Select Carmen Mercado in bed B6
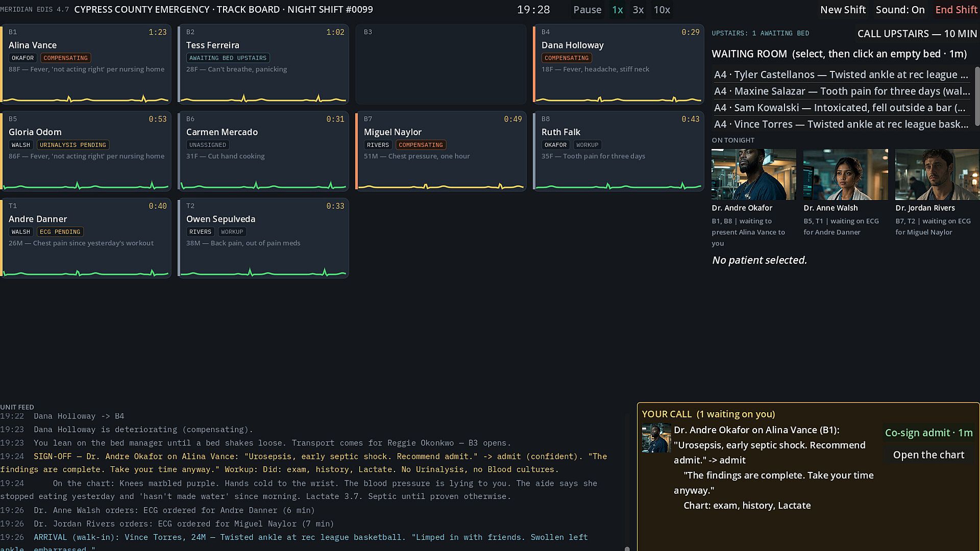The image size is (980, 551). (x=263, y=151)
